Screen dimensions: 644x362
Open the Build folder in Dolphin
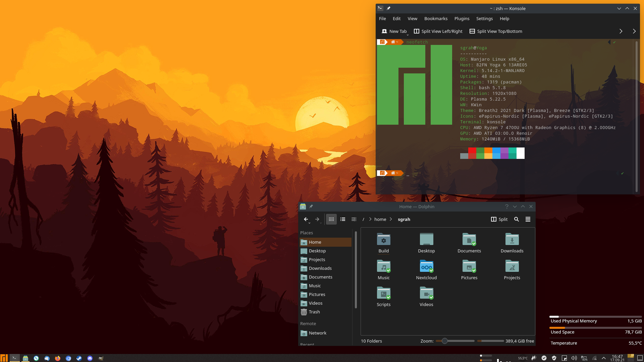click(383, 243)
